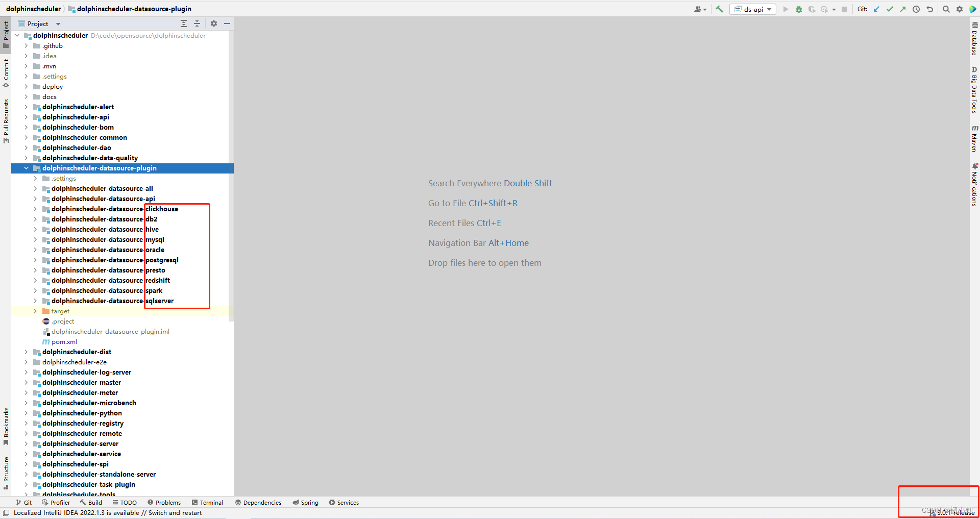Viewport: 980px width, 519px height.
Task: Hide the Project panel with minus icon
Action: coord(227,23)
